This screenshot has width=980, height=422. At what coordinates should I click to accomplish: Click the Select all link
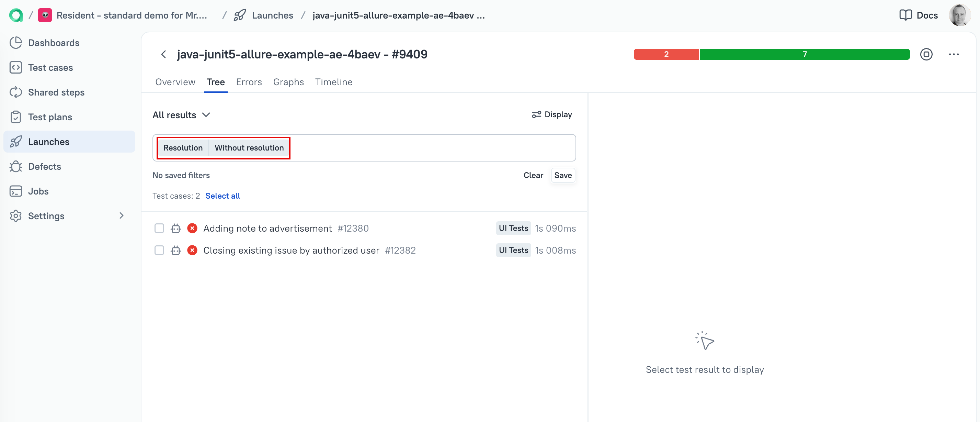click(223, 196)
